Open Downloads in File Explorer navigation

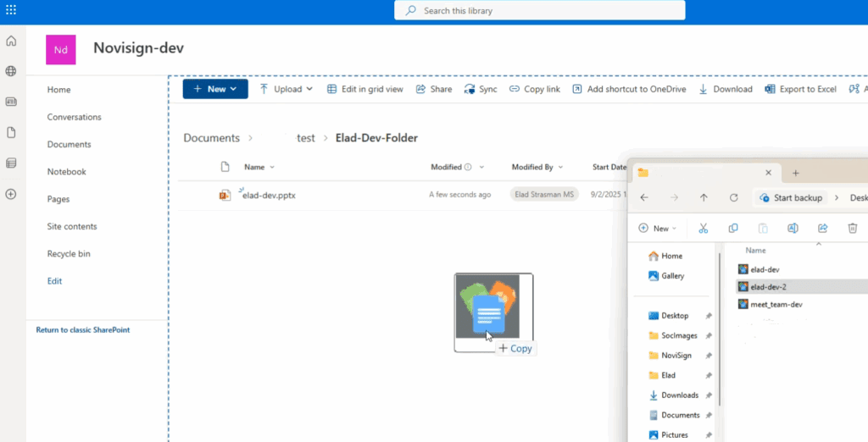pyautogui.click(x=674, y=395)
